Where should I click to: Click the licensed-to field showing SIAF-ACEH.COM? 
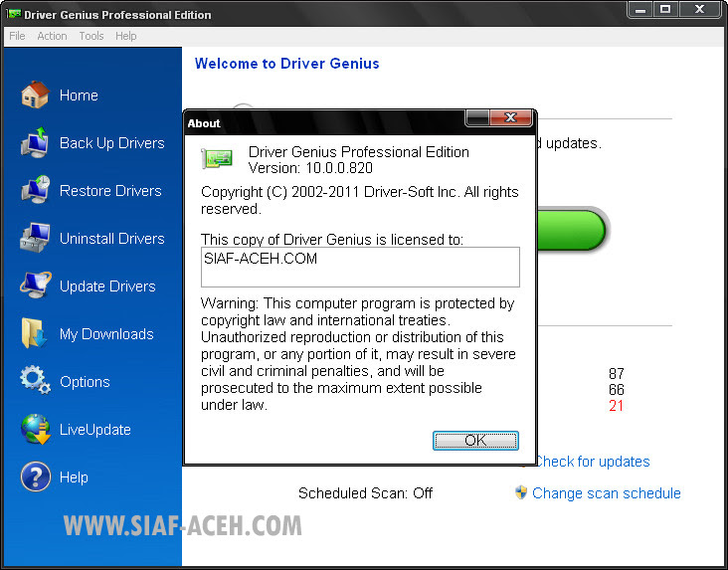coord(360,268)
